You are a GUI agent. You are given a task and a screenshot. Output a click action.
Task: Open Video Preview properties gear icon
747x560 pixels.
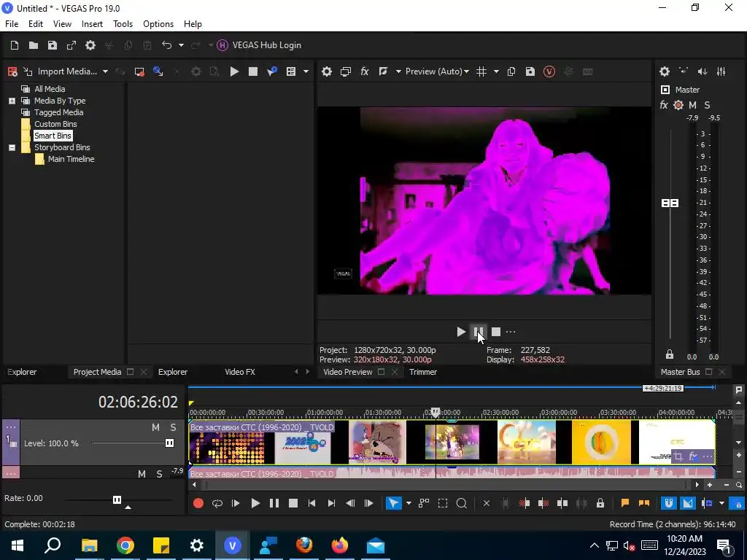coord(326,71)
